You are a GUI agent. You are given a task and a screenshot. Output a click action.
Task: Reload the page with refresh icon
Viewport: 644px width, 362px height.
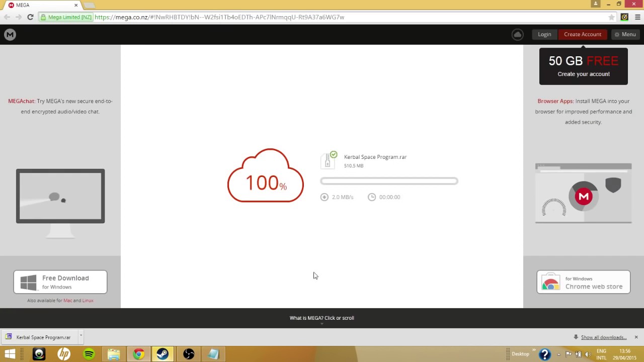click(x=30, y=17)
